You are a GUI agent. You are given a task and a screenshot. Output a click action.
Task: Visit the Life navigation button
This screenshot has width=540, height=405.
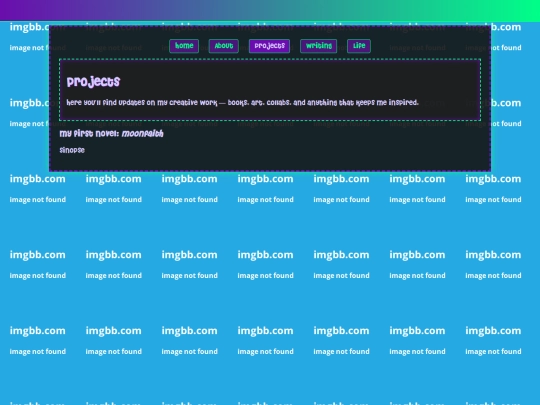click(x=359, y=46)
